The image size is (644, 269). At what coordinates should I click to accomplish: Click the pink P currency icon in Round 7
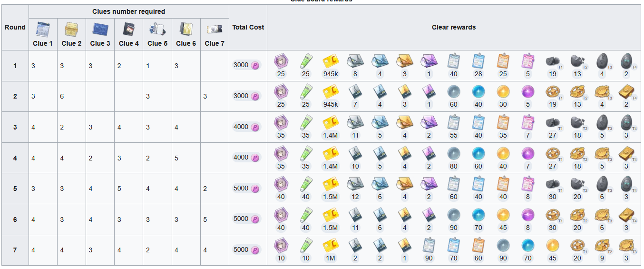[255, 250]
